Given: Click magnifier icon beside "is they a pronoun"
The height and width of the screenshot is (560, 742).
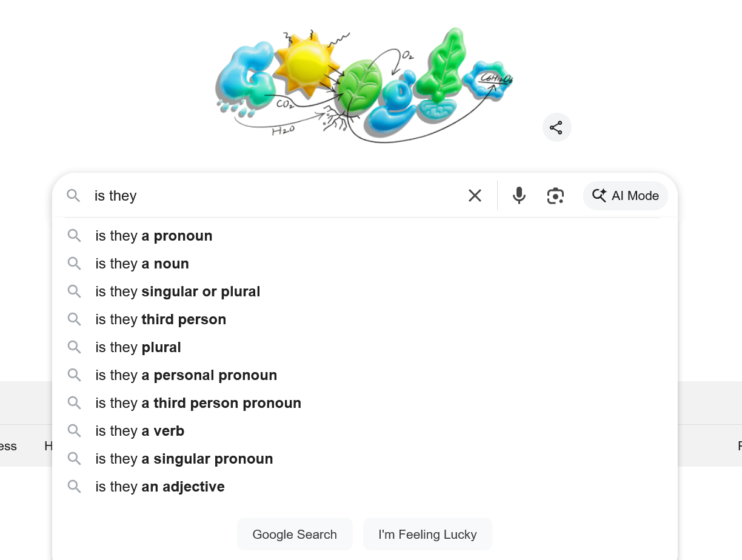Looking at the screenshot, I should (x=75, y=236).
